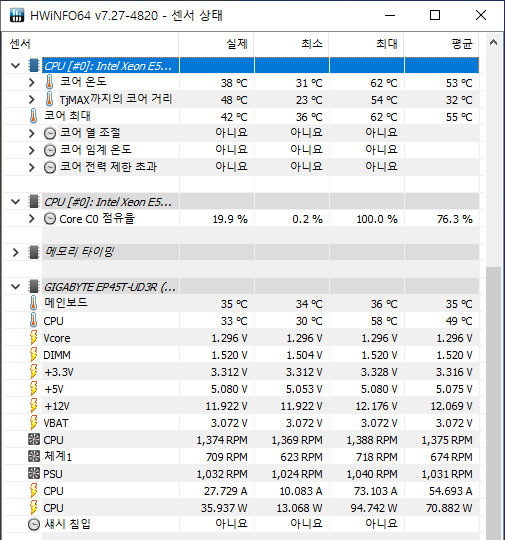This screenshot has height=540, width=505.
Task: Click the 최소 column header
Action: (291, 44)
